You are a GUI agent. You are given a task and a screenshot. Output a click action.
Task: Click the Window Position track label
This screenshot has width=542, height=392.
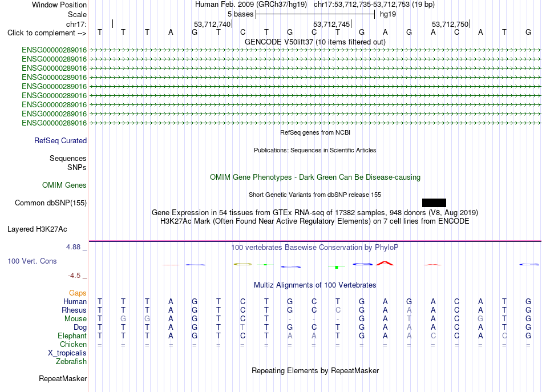59,5
